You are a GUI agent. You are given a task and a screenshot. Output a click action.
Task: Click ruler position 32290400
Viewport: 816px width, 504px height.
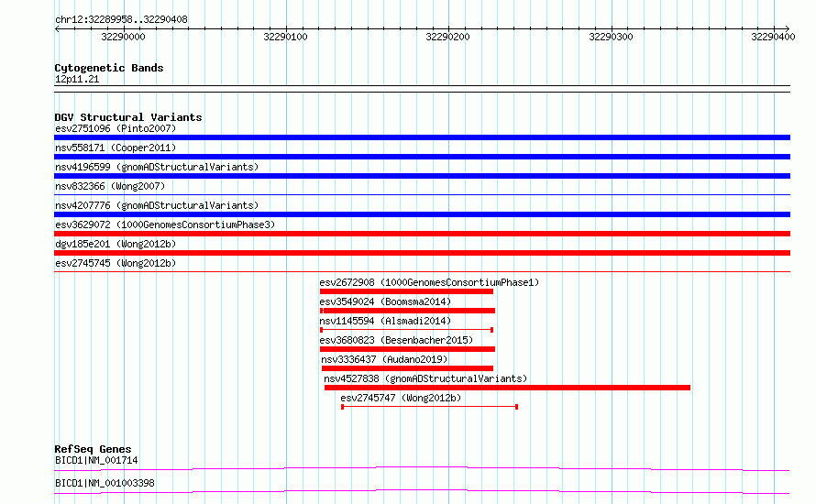[x=773, y=37]
